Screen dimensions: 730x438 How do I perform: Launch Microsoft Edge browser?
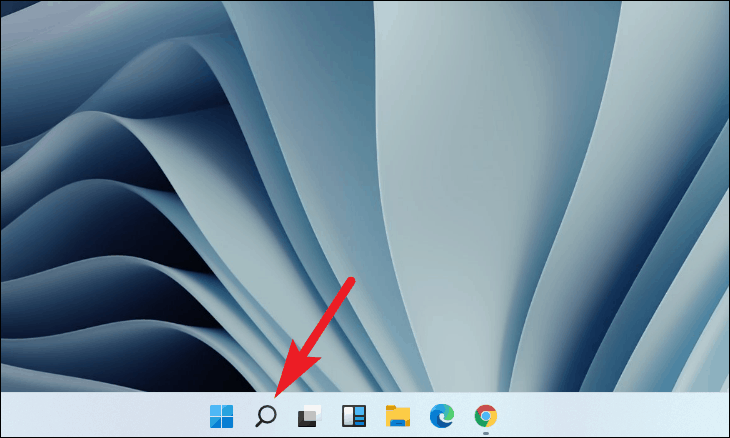[x=442, y=416]
